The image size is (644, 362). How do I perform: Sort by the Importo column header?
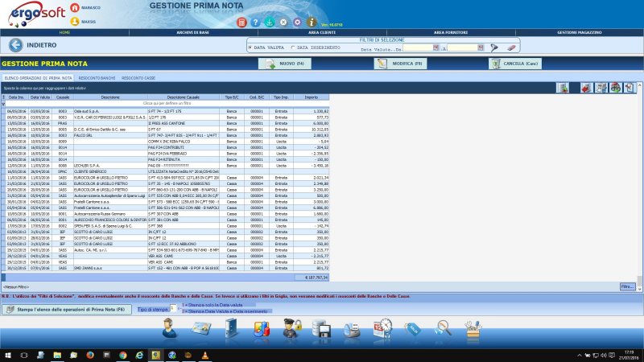pyautogui.click(x=312, y=97)
